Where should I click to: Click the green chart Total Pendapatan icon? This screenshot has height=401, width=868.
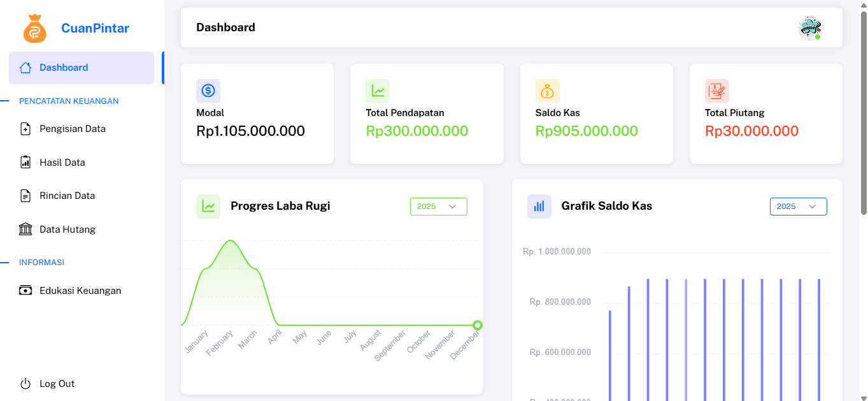click(378, 91)
